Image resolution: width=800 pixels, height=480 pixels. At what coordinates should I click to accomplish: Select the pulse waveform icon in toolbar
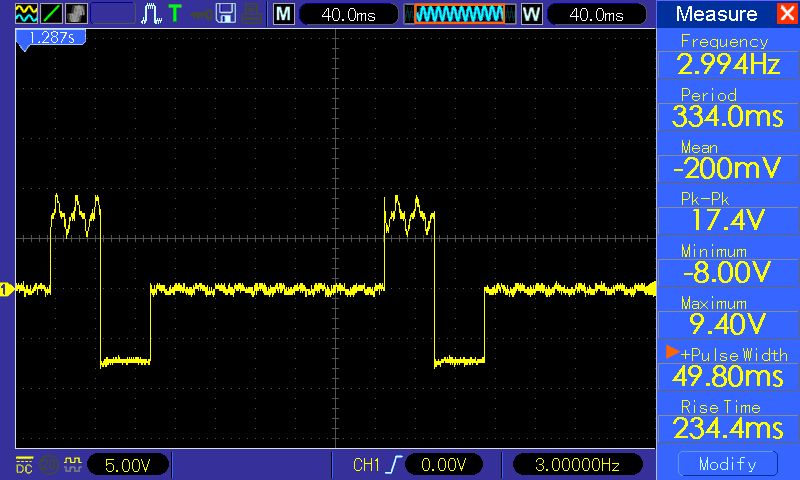(151, 14)
